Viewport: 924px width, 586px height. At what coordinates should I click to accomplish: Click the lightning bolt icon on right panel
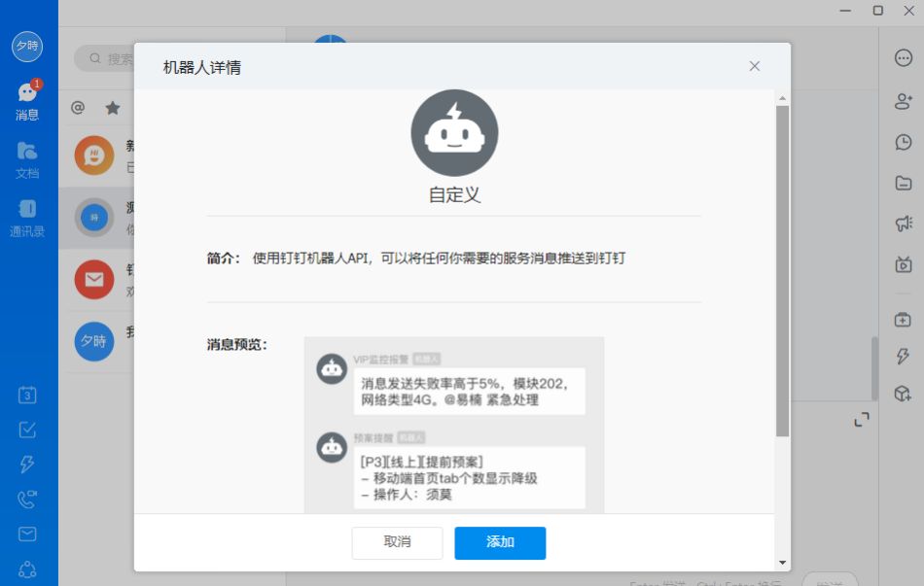pos(903,356)
